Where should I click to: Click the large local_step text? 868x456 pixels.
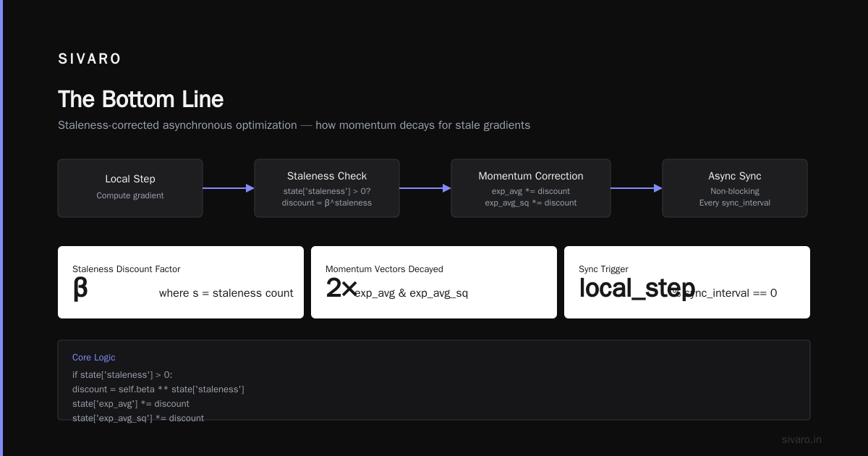pyautogui.click(x=637, y=288)
